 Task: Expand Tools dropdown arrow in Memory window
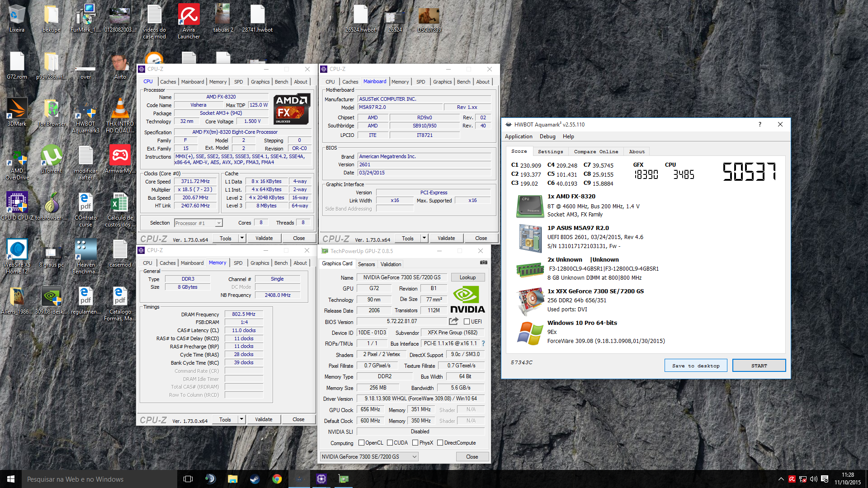241,419
